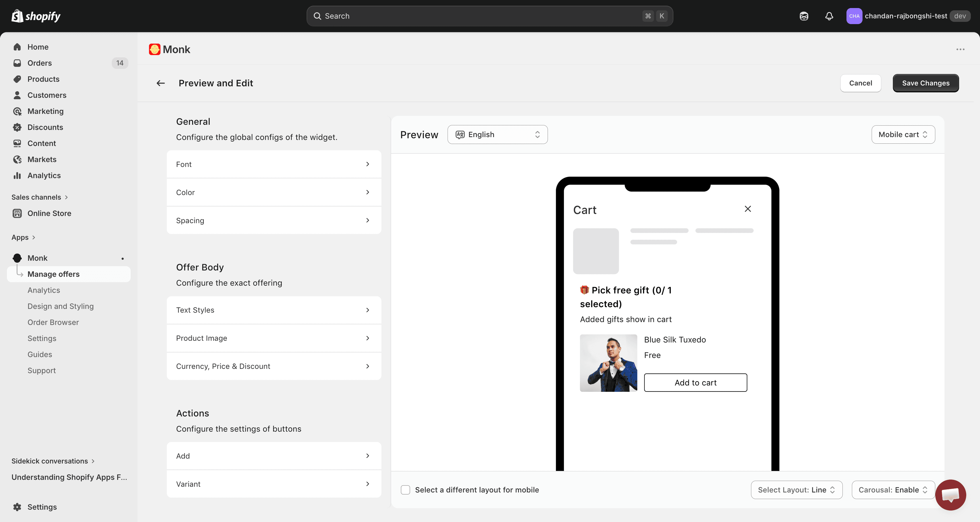Viewport: 980px width, 522px height.
Task: Enable a different layout for mobile checkbox
Action: point(405,490)
